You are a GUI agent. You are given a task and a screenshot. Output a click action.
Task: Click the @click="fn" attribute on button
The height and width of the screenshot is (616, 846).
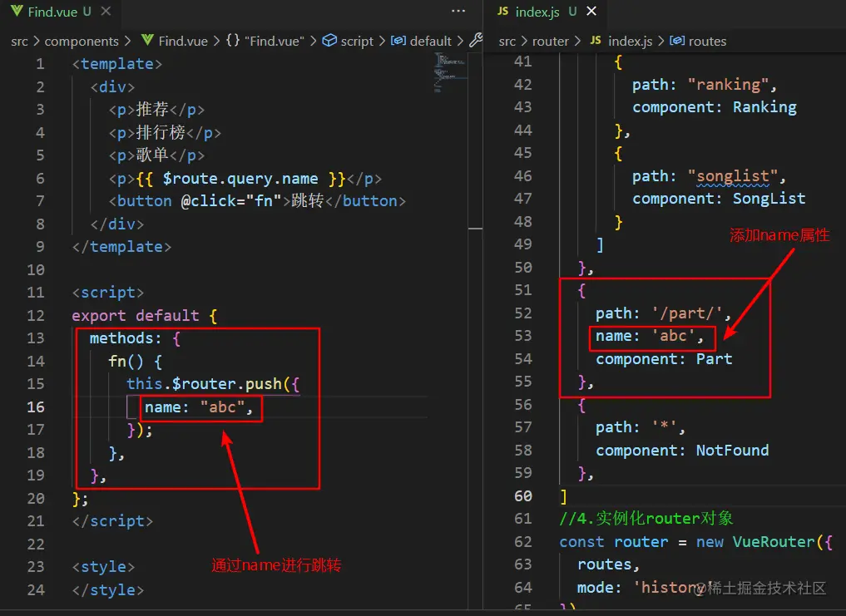click(x=231, y=201)
